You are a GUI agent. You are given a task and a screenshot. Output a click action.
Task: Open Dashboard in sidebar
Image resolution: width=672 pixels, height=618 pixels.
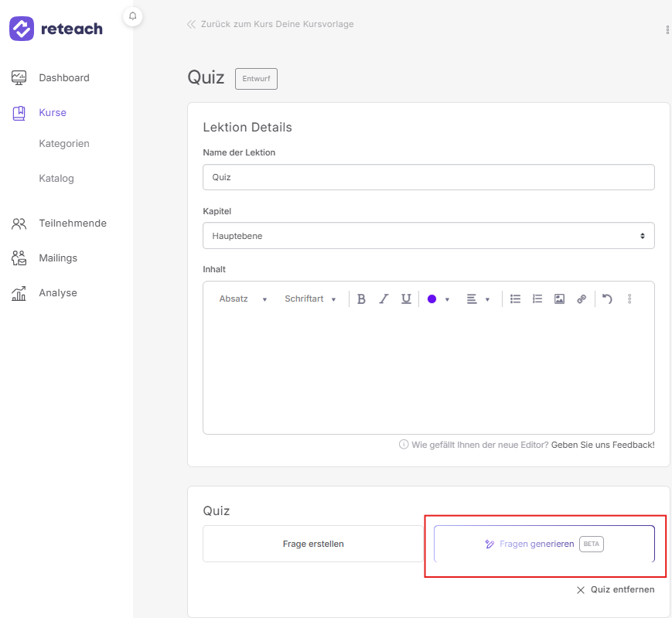tap(64, 77)
